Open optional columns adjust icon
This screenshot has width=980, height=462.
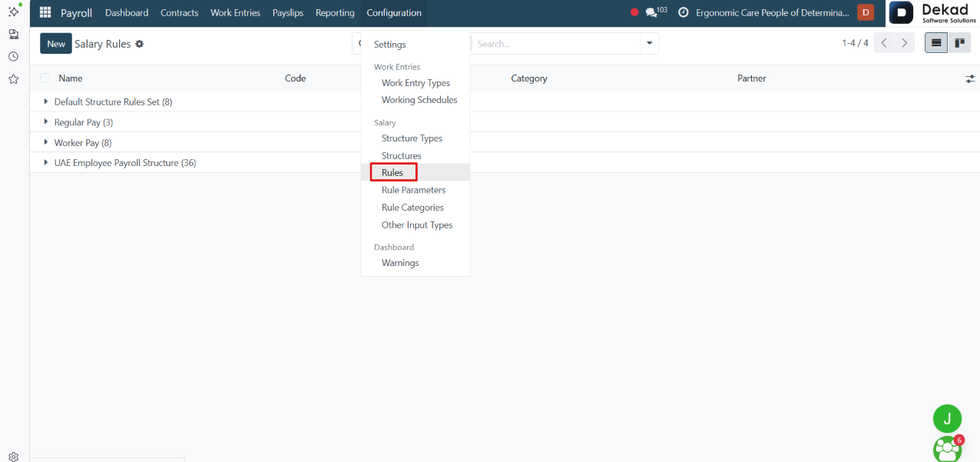coord(970,78)
